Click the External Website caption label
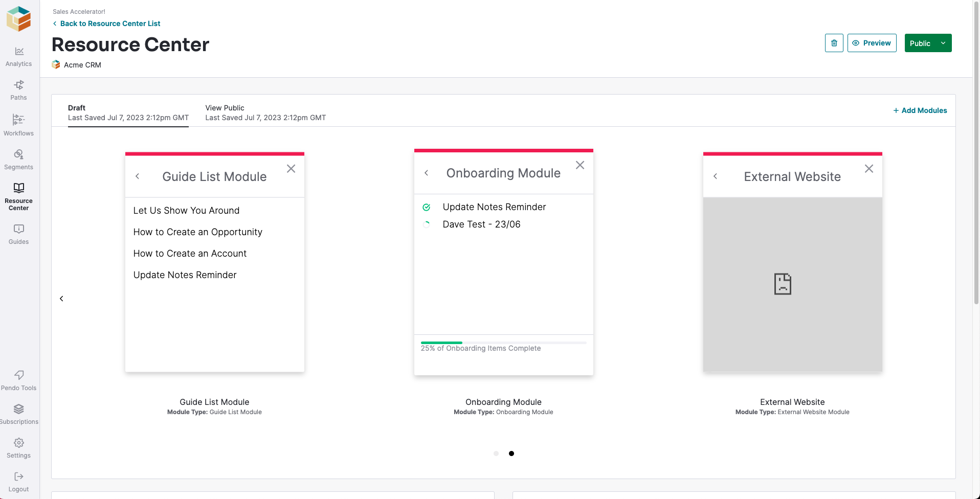The image size is (980, 499). 792,402
